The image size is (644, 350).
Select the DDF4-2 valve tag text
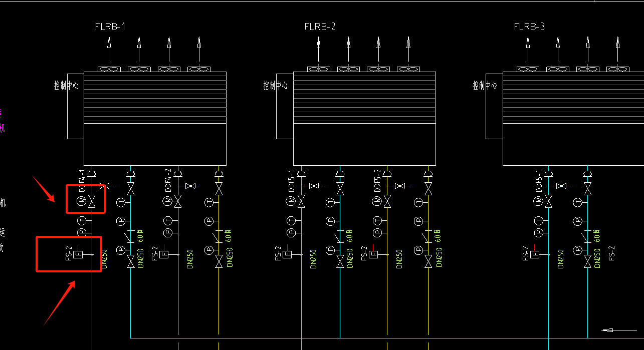tap(168, 181)
